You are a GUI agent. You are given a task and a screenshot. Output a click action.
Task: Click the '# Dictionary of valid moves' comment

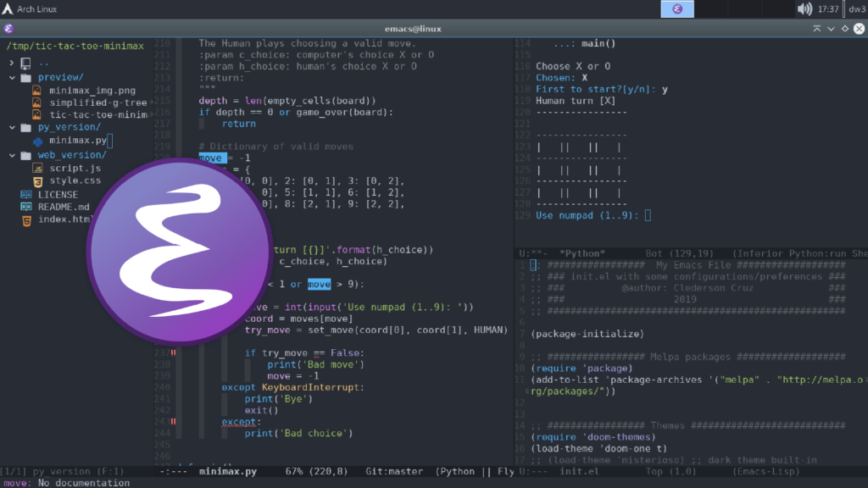tap(275, 147)
